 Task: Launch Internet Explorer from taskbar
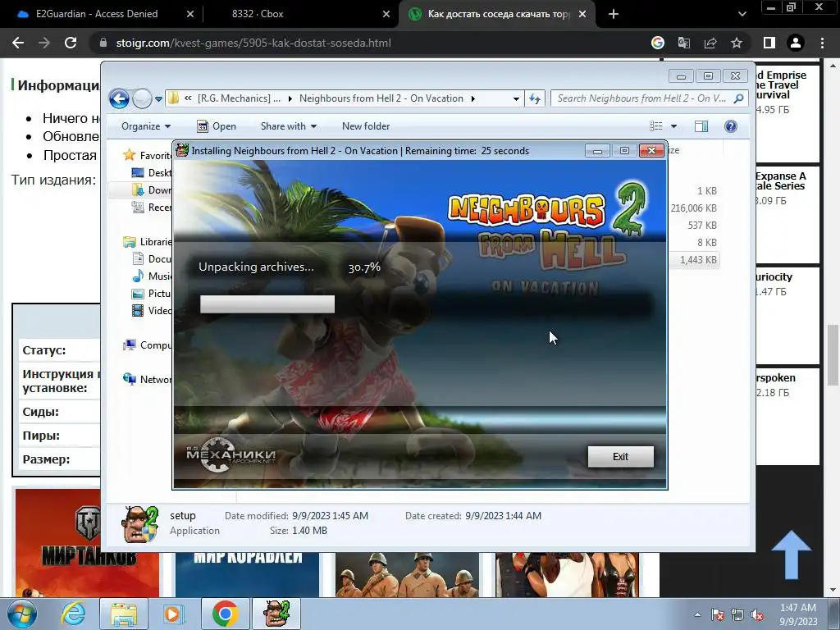coord(73,614)
